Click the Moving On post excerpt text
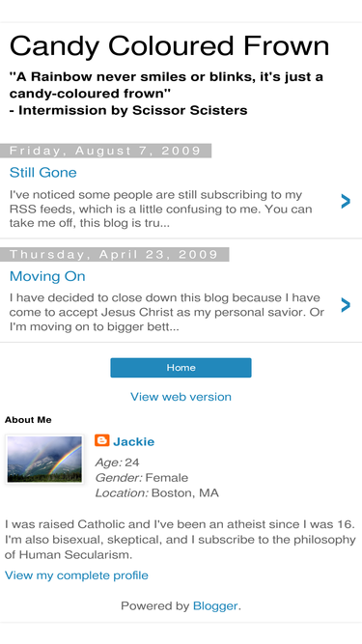Image resolution: width=362 pixels, height=644 pixels. [167, 312]
